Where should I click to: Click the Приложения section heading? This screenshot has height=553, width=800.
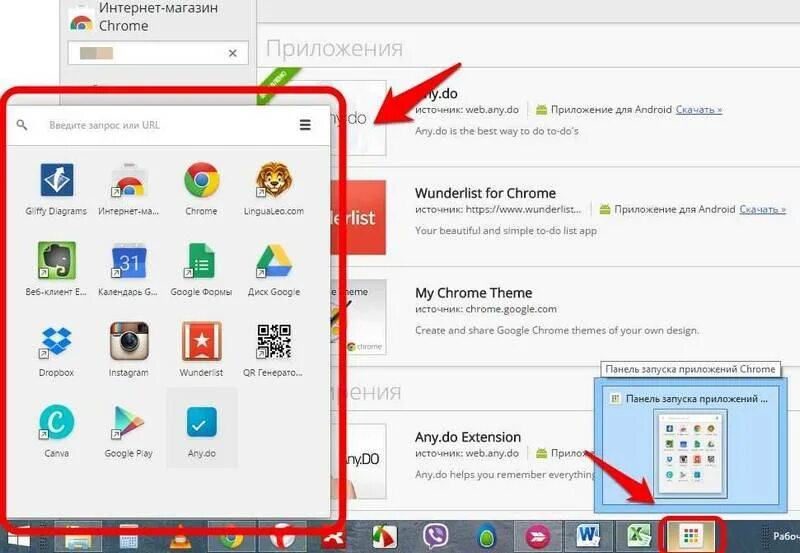click(x=334, y=48)
